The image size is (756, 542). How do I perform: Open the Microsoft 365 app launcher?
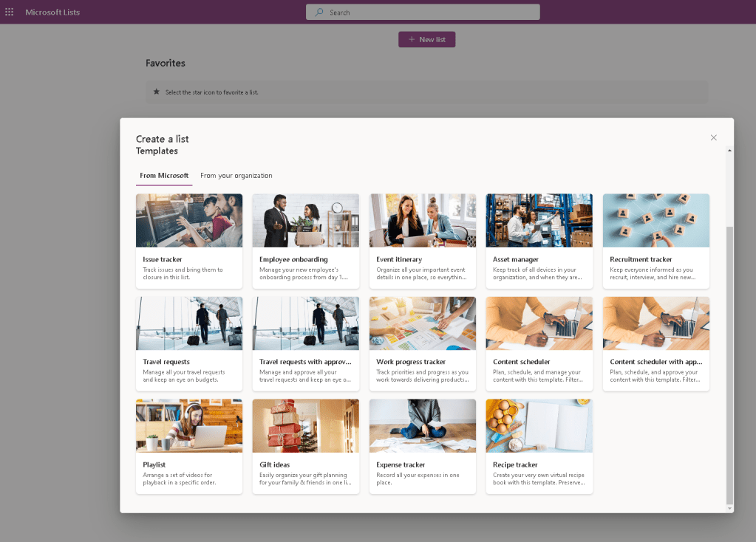10,12
